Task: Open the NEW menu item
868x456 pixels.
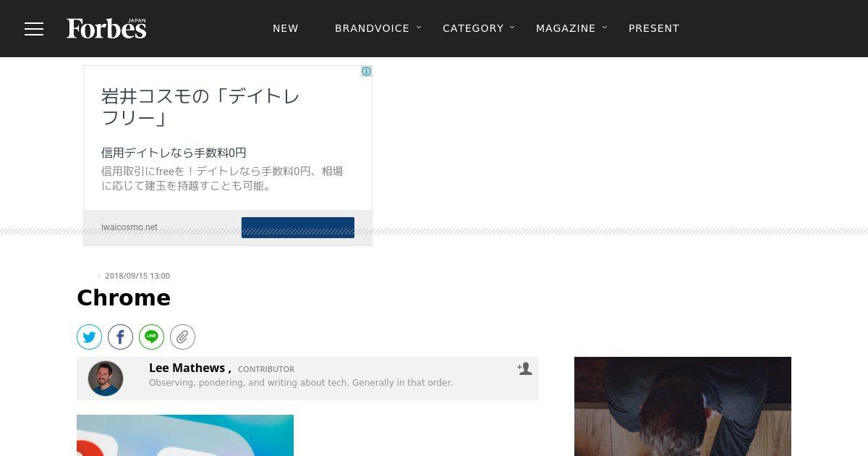Action: (x=286, y=28)
